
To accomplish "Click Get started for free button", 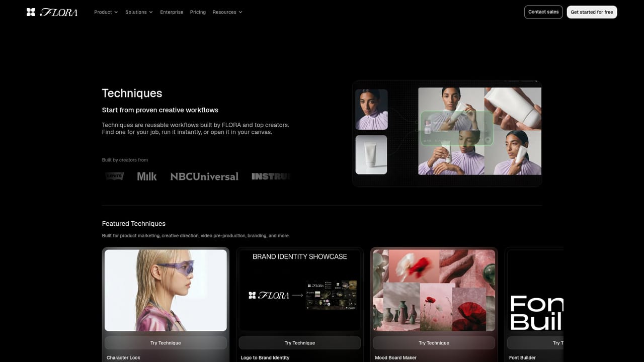I will (x=592, y=12).
